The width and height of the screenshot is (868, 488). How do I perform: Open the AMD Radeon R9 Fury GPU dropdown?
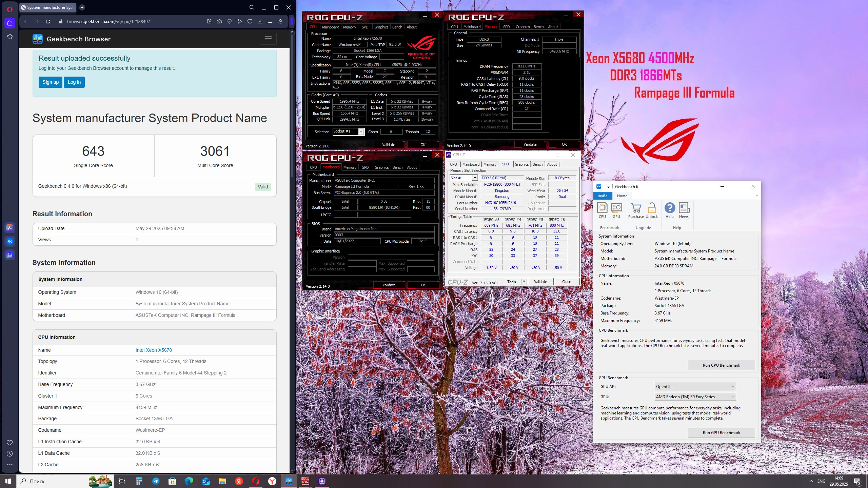[695, 396]
